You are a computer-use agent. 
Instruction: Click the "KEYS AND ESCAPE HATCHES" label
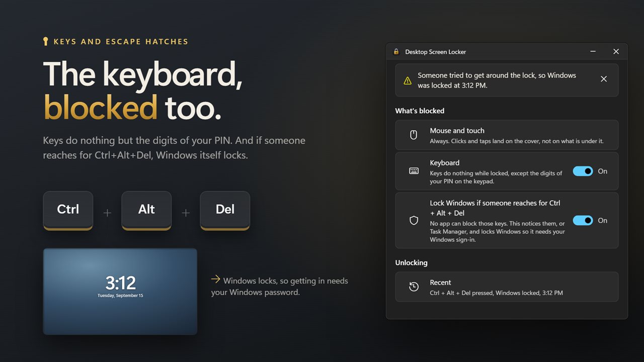[x=121, y=42]
